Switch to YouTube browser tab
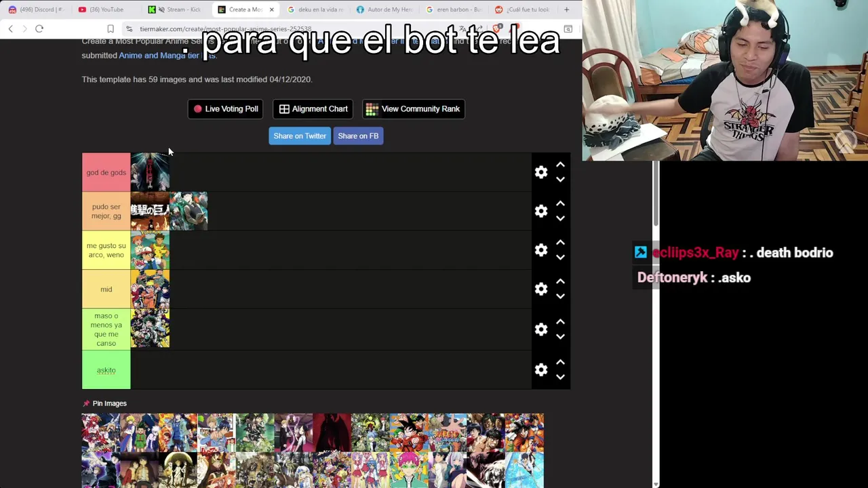Image resolution: width=868 pixels, height=488 pixels. point(105,9)
